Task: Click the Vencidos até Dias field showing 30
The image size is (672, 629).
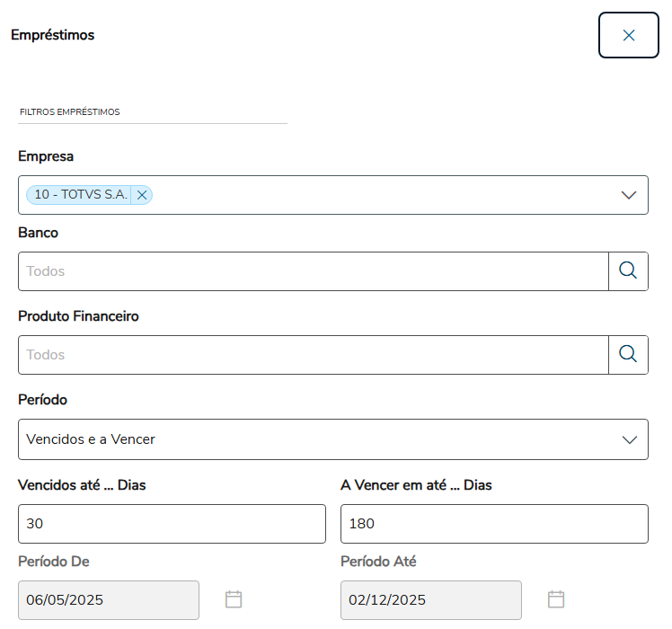Action: [172, 524]
